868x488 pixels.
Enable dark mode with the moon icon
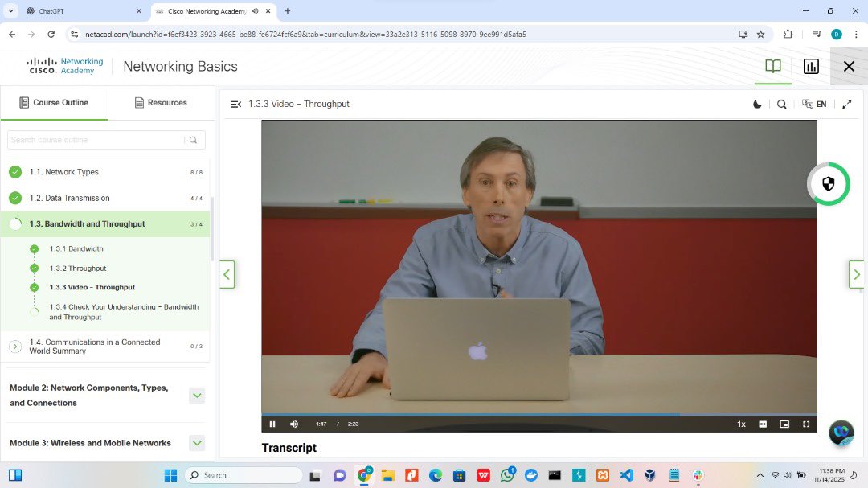point(756,104)
